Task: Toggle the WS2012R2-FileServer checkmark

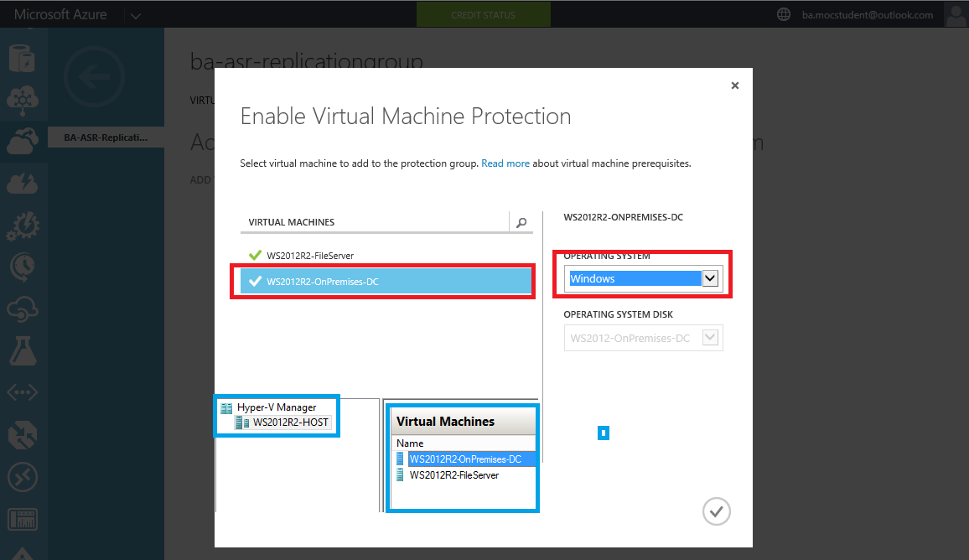Action: pos(255,256)
